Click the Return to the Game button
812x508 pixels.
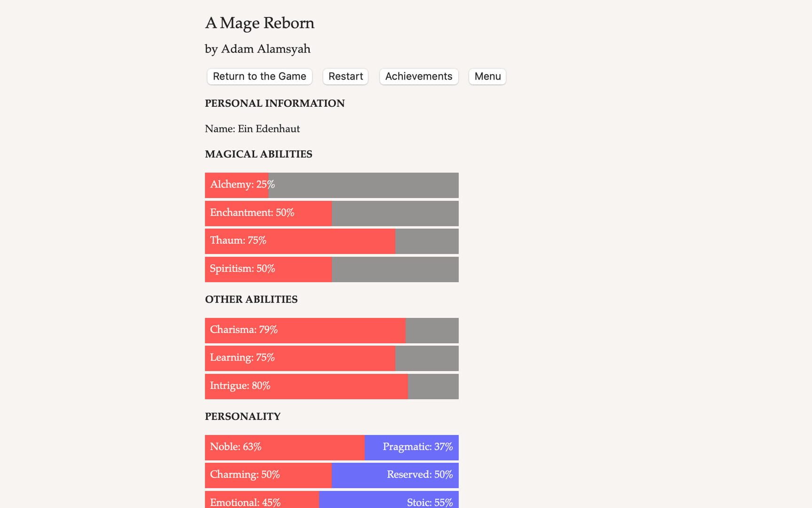pos(259,77)
